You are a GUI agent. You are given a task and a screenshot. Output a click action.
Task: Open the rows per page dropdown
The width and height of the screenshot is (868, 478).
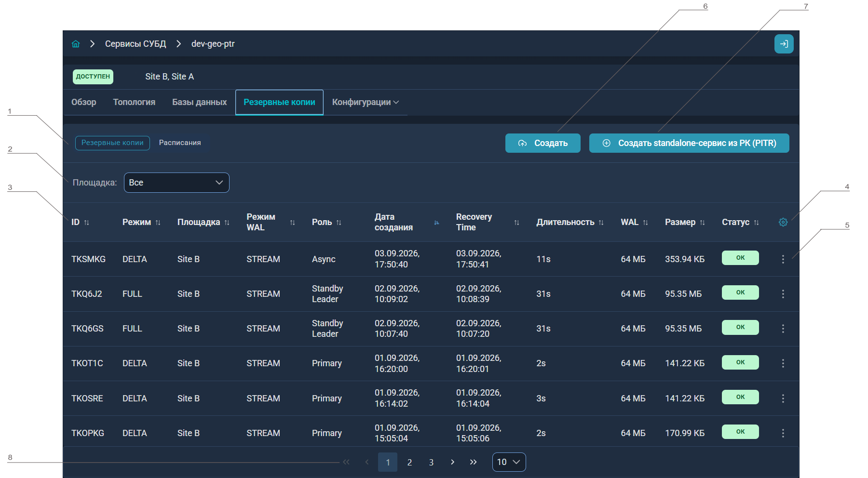(509, 462)
